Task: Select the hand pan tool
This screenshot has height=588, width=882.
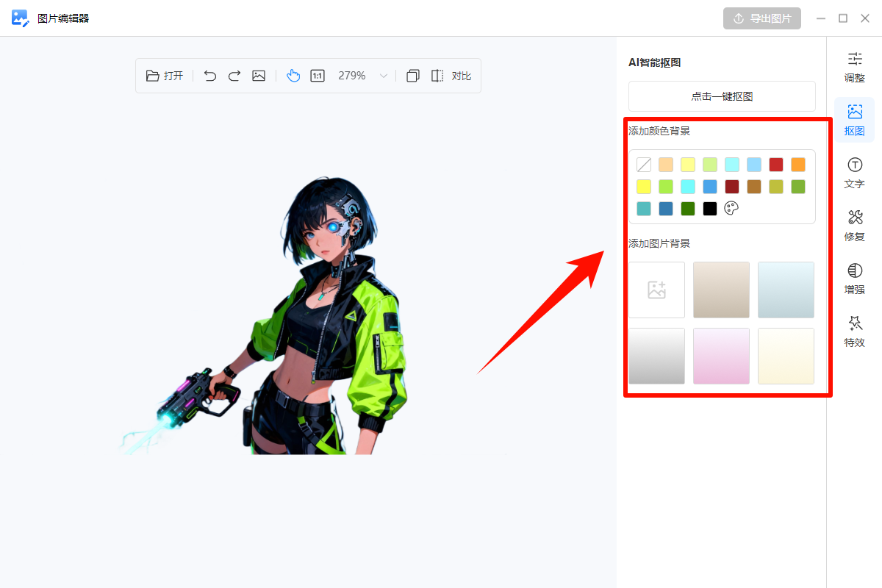Action: (293, 76)
